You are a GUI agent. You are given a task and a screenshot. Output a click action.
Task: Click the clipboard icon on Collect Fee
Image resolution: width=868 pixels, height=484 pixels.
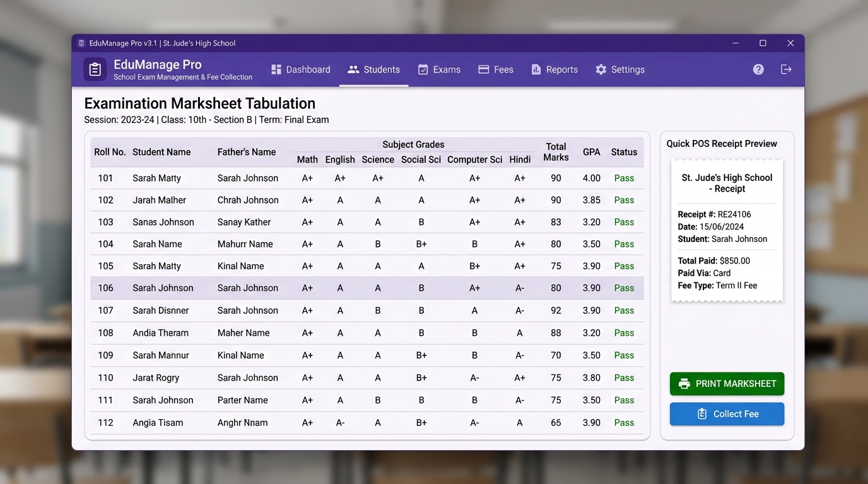tap(701, 414)
